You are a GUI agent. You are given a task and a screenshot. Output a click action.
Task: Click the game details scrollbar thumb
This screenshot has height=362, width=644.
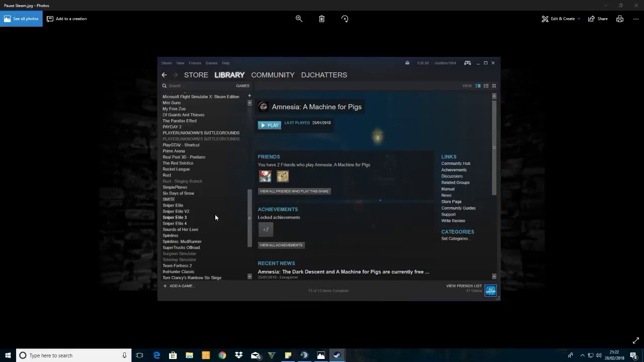(494, 147)
